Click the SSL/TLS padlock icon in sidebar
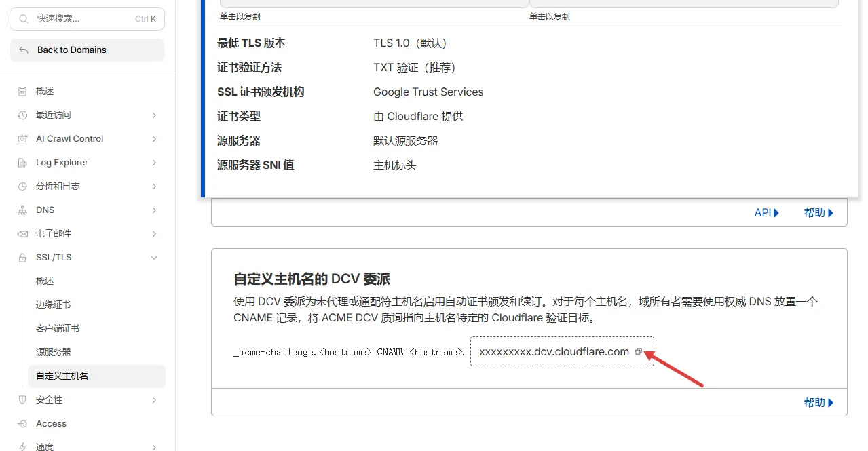The height and width of the screenshot is (451, 868). coord(24,257)
